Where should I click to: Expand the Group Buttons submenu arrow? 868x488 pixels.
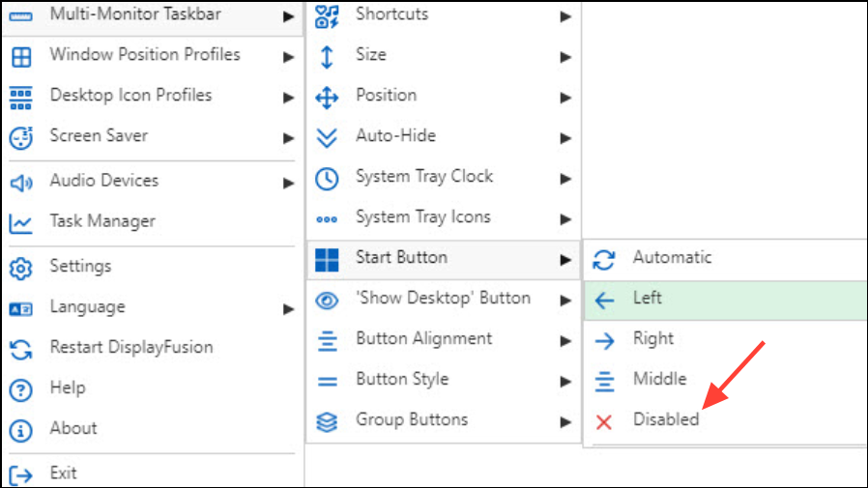click(565, 421)
